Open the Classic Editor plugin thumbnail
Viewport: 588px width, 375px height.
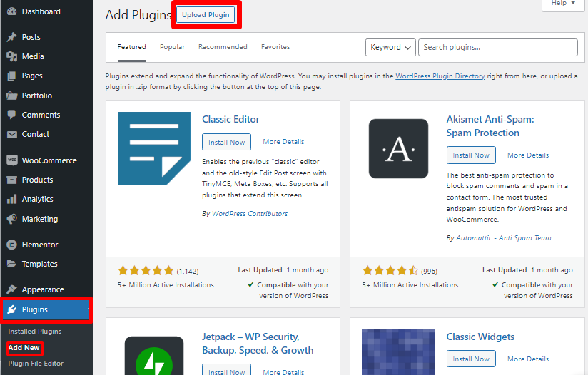[154, 148]
